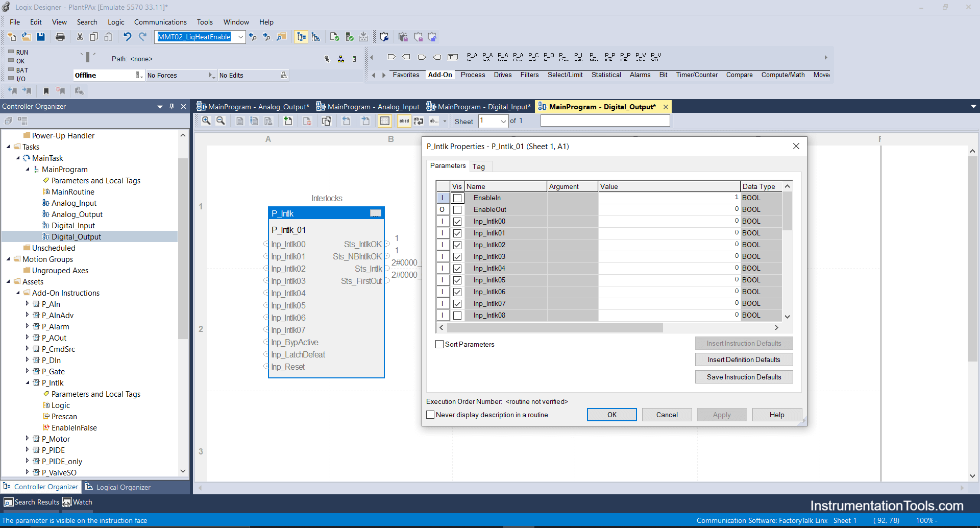
Task: Check the Vis box for EnableOut
Action: click(x=457, y=210)
